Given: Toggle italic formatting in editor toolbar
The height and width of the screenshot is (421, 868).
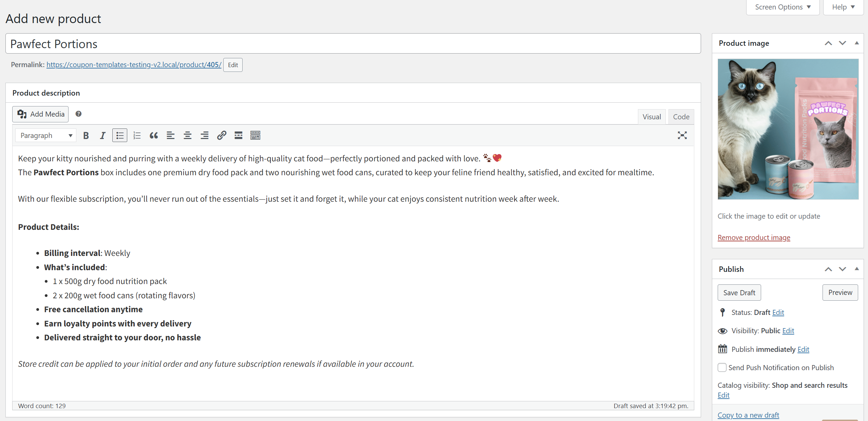Looking at the screenshot, I should [x=102, y=136].
